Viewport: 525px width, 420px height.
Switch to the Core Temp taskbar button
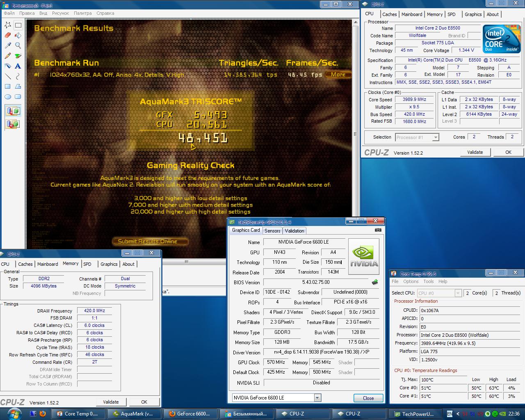point(78,414)
